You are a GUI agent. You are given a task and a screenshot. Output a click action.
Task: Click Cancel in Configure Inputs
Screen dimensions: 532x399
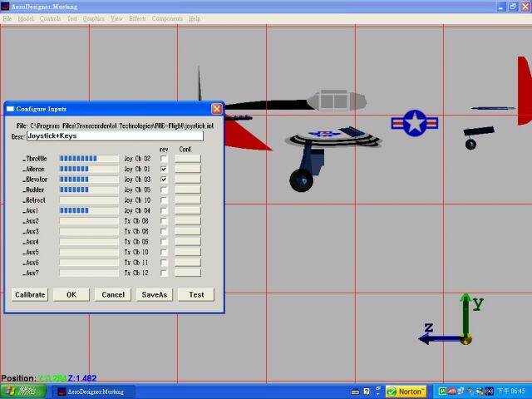pos(113,294)
